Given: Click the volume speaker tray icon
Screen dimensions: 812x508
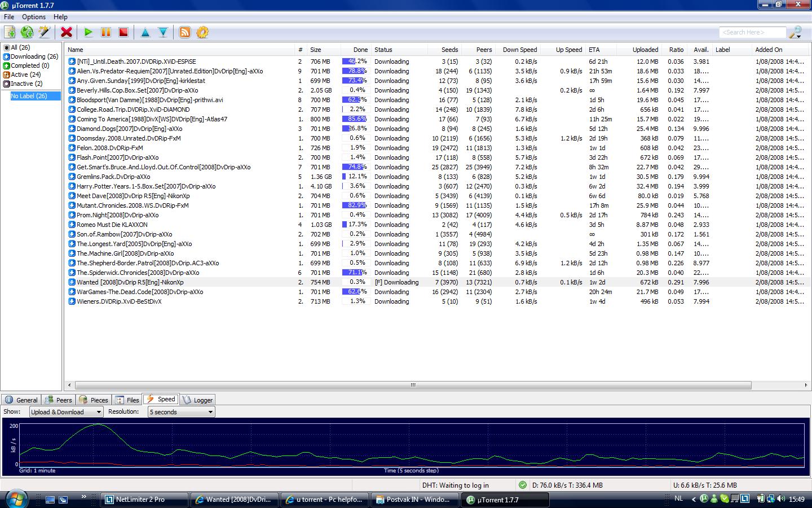Looking at the screenshot, I should point(781,499).
